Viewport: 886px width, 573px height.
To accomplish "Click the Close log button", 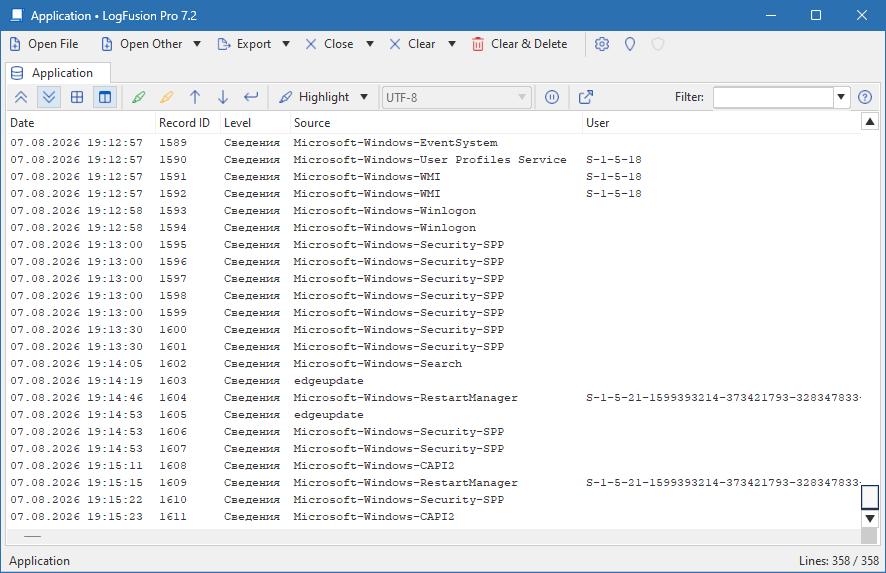I will coord(329,44).
